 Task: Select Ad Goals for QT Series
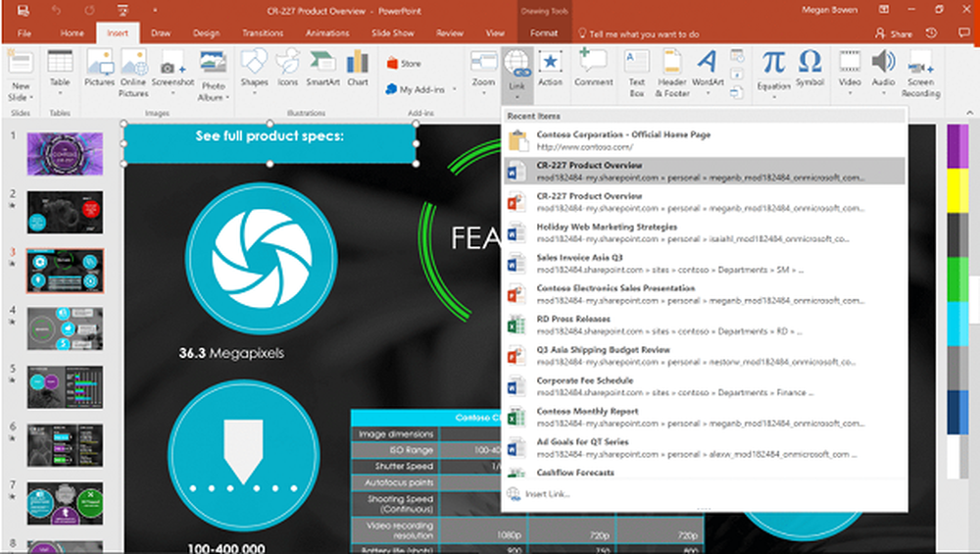[705, 448]
